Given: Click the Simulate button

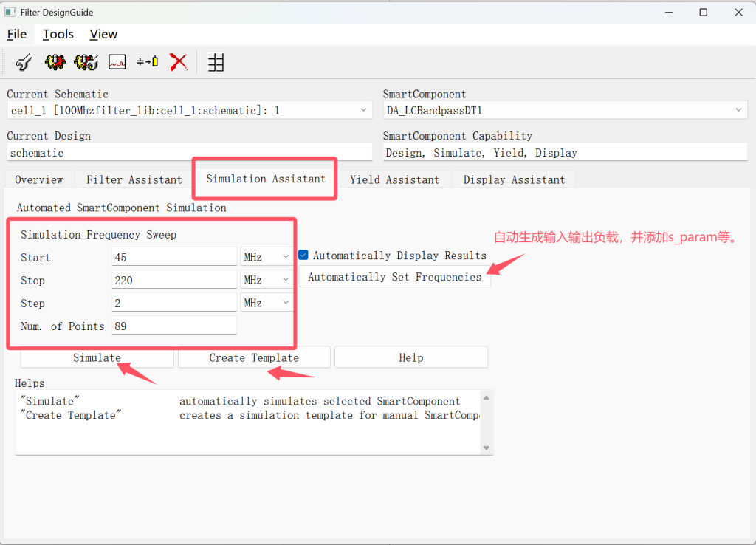Looking at the screenshot, I should click(x=97, y=357).
